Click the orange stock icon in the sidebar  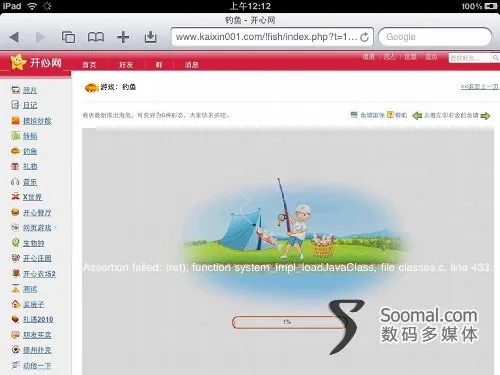(x=16, y=120)
